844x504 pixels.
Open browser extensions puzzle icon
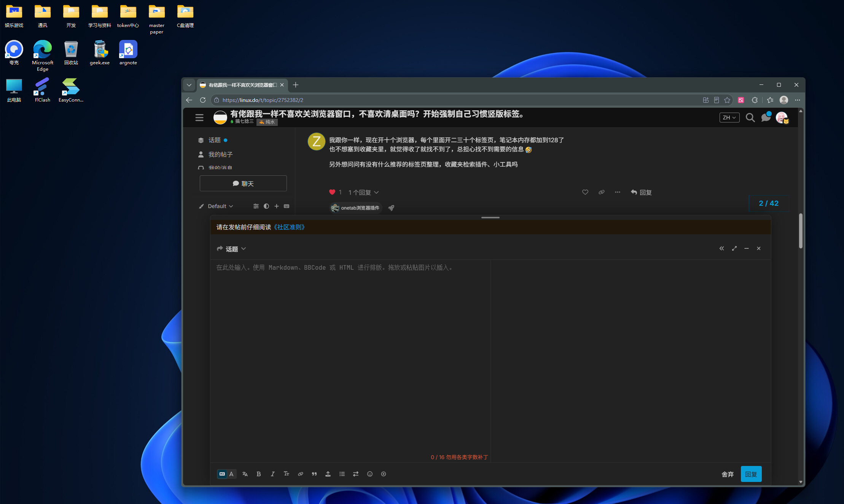(755, 100)
